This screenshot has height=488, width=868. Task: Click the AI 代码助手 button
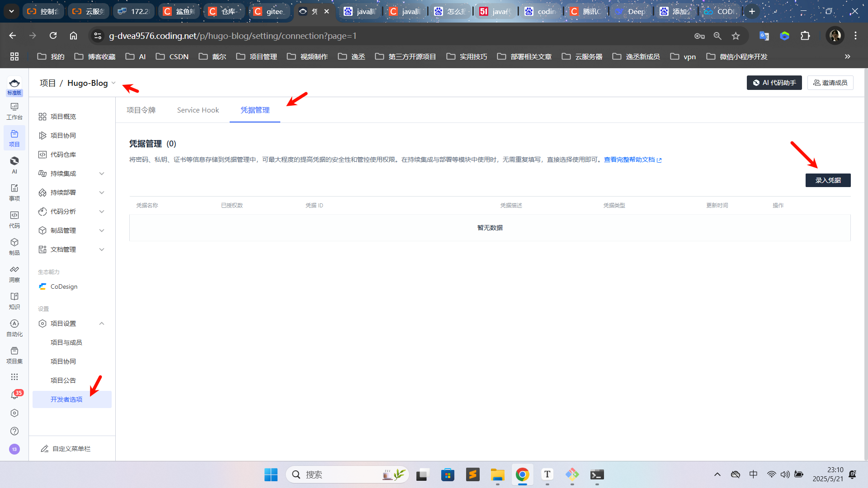pos(774,83)
